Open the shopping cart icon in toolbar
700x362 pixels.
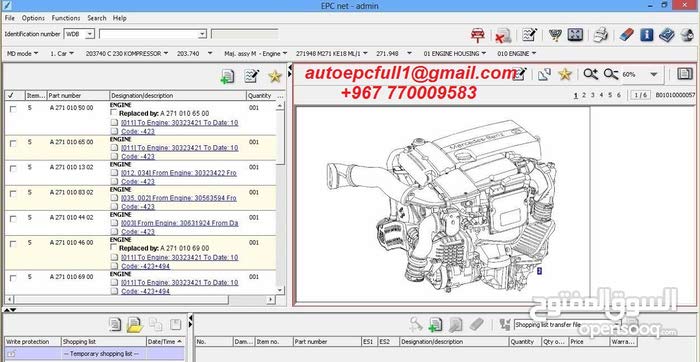[x=555, y=35]
